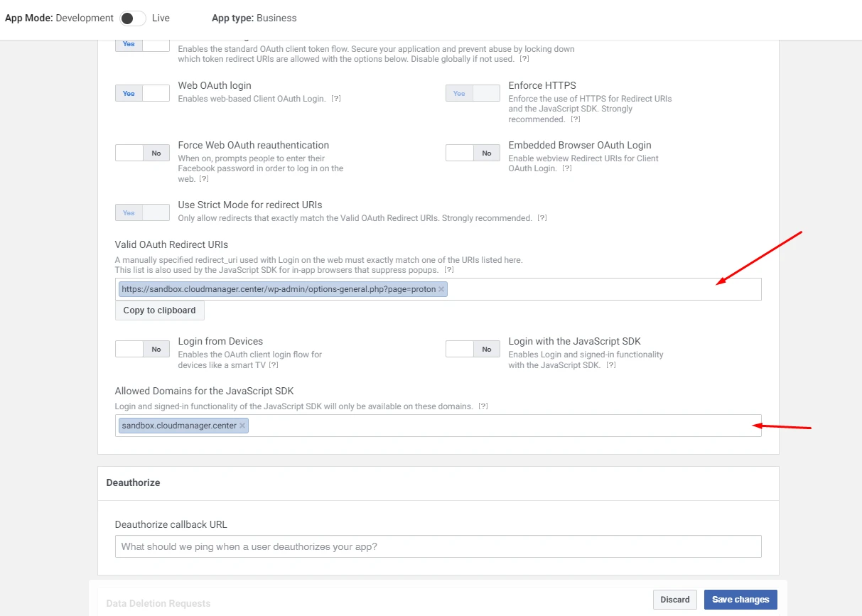This screenshot has height=616, width=862.
Task: Open help [?] for Login from Devices
Action: coord(274,365)
